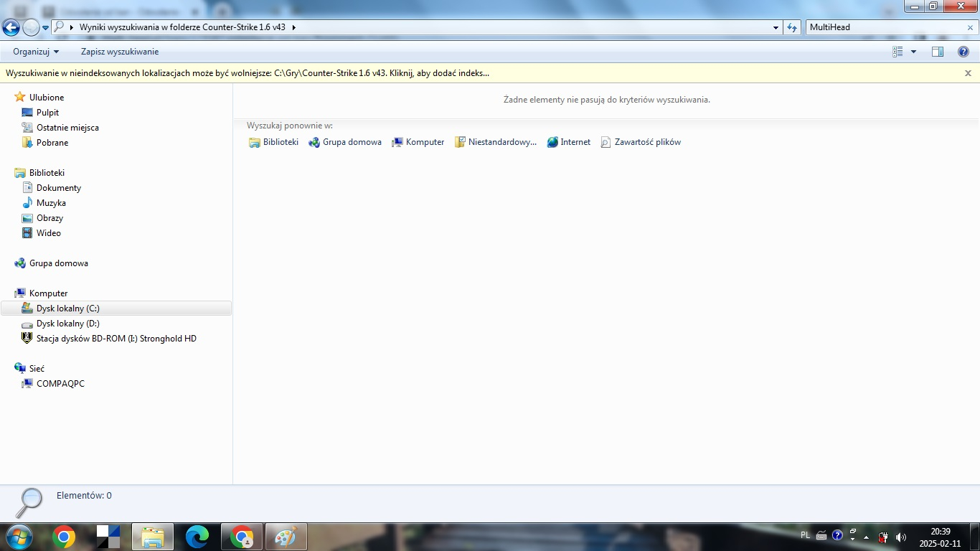
Task: Search again in Grupa domowa
Action: click(345, 142)
